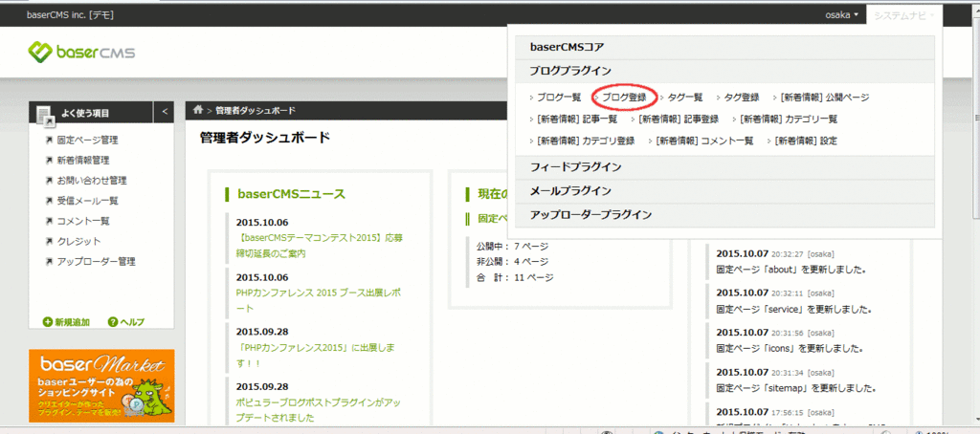Expand the フィードプラグイン section
Screen dimensions: 980x434
click(725, 167)
